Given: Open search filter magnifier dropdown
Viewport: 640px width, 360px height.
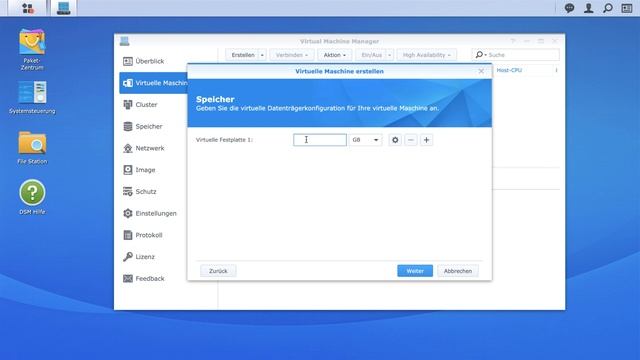Looking at the screenshot, I should (481, 55).
